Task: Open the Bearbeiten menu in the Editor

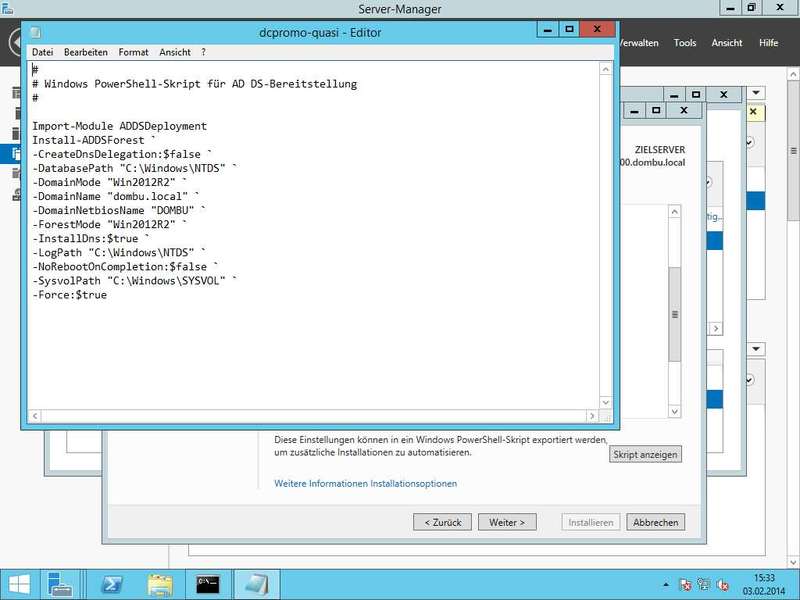Action: (x=86, y=52)
